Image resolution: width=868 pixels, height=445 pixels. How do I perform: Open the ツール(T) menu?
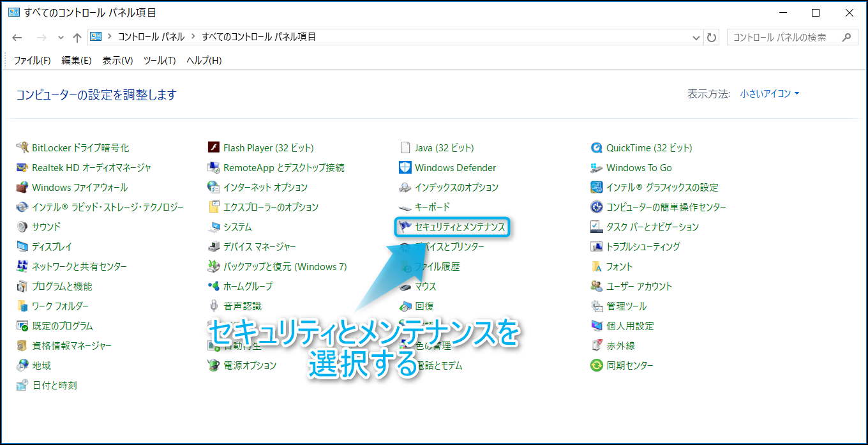[160, 61]
